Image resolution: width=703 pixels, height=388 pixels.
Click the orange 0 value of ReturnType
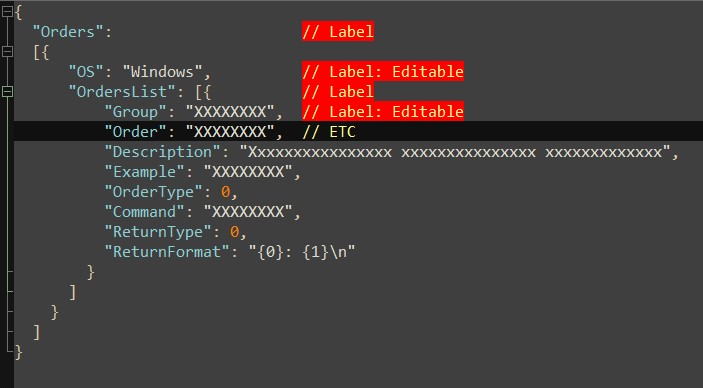(x=234, y=232)
